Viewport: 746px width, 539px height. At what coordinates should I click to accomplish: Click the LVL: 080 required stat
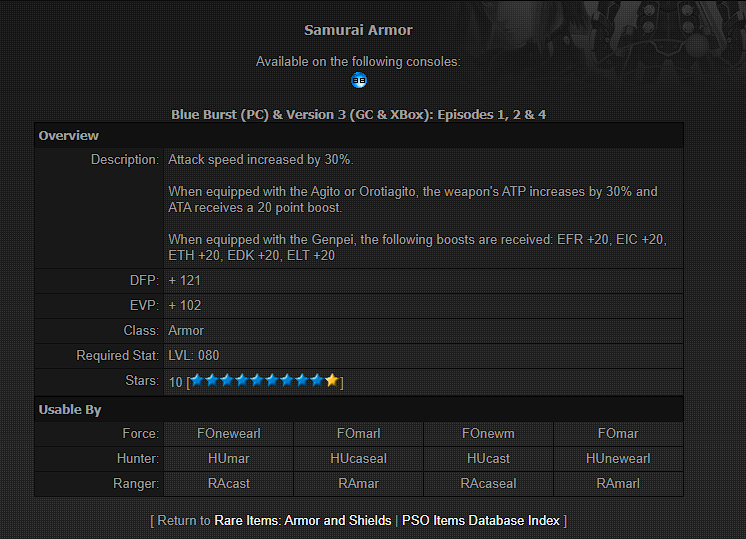(x=194, y=355)
